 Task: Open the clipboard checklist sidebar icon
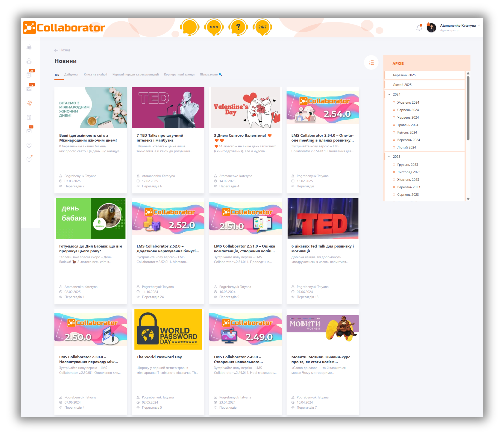click(x=29, y=117)
